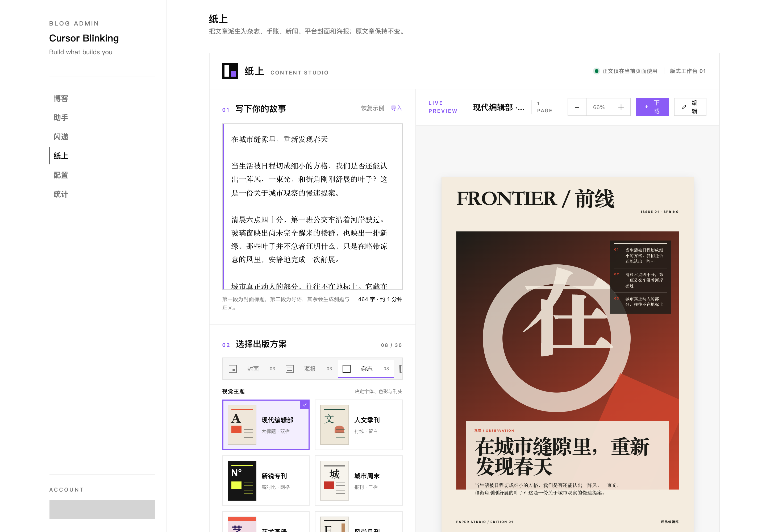The width and height of the screenshot is (766, 532).
Task: Click the zoom out minus button
Action: point(577,107)
